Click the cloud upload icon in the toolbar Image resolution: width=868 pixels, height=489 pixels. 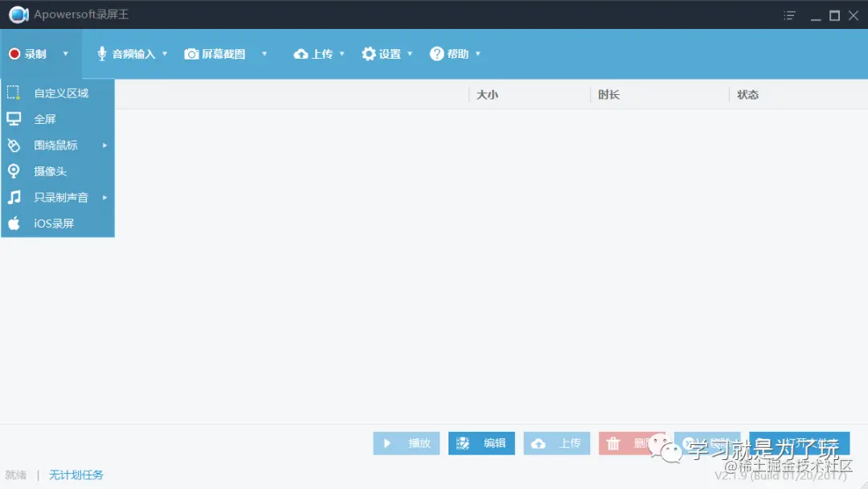pos(301,54)
